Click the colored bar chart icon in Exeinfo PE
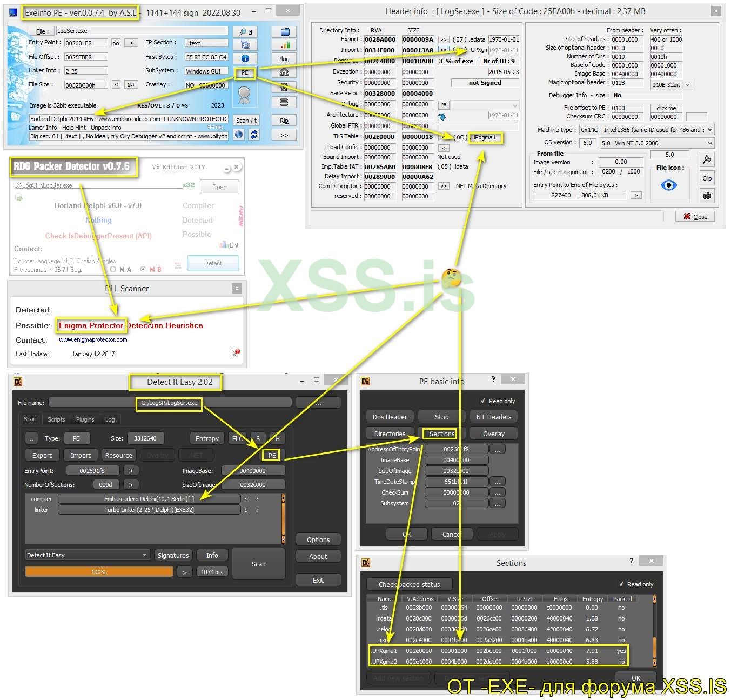731x700 pixels. 284,45
